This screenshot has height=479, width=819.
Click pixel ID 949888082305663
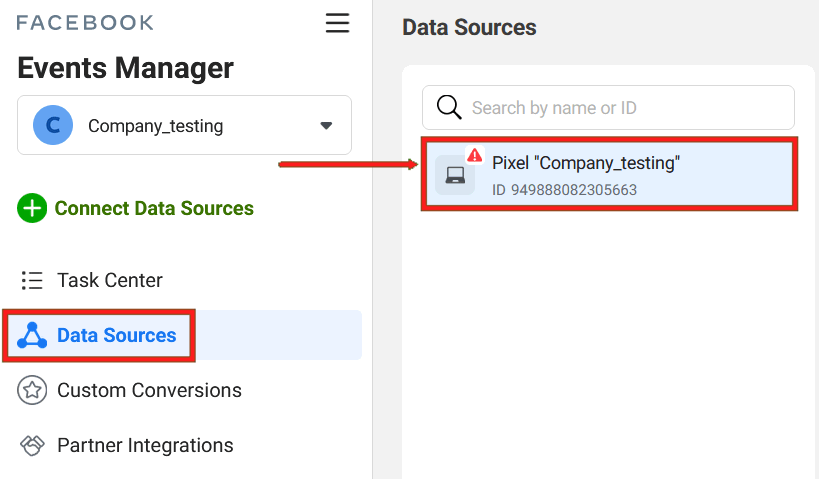564,190
